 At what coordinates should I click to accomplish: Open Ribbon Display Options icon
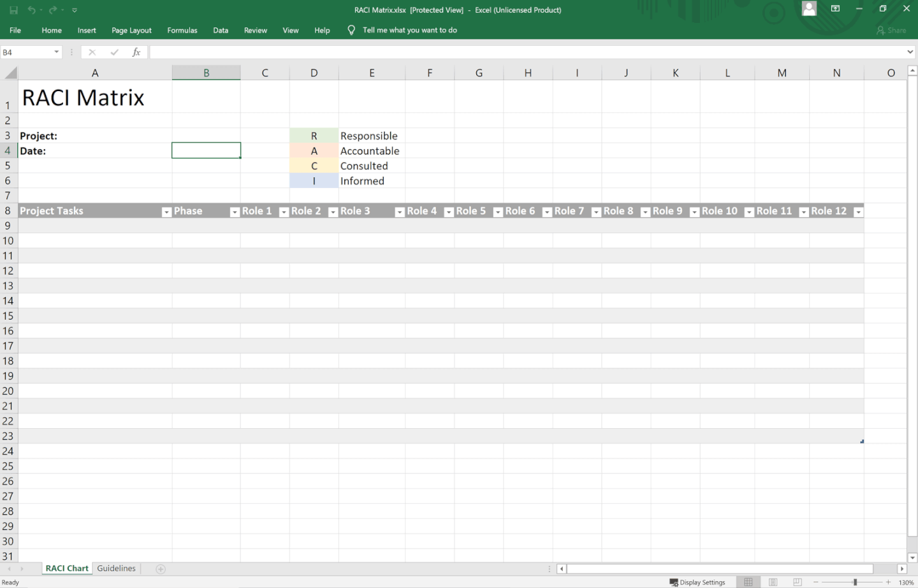[835, 9]
